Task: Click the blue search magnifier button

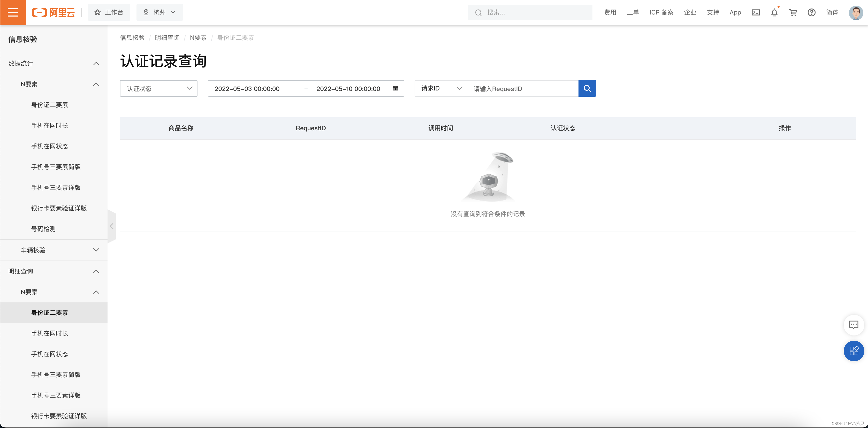Action: (587, 88)
